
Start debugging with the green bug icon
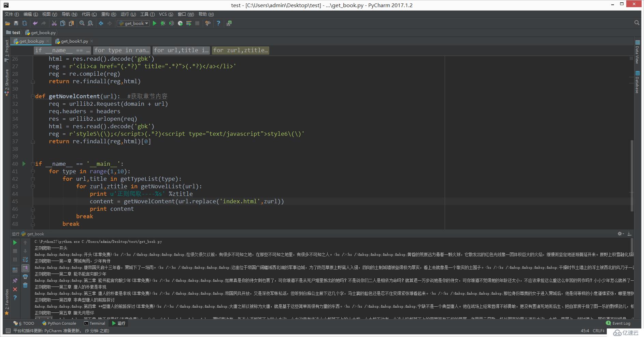163,23
